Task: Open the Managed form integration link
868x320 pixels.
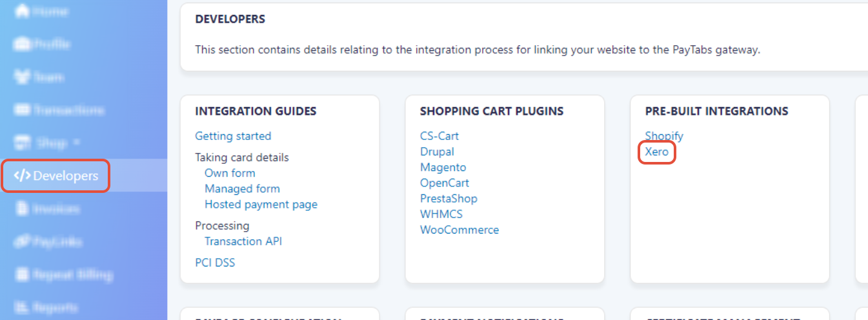Action: pyautogui.click(x=242, y=188)
